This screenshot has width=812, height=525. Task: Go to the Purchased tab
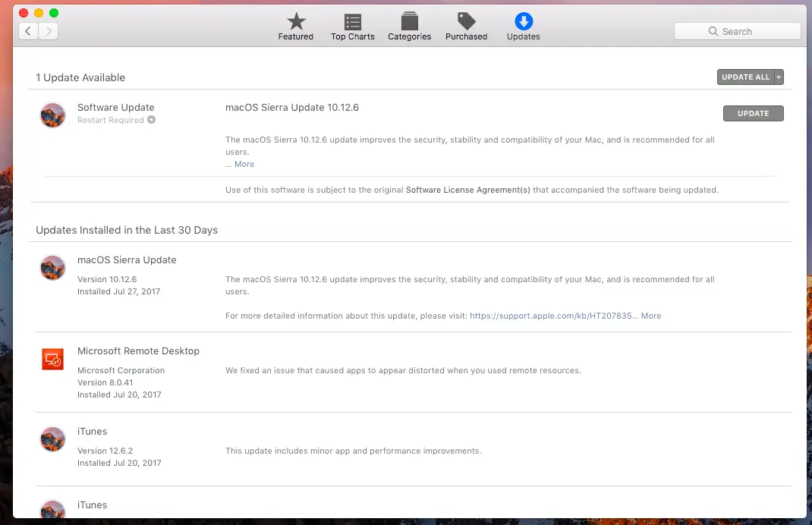click(466, 27)
